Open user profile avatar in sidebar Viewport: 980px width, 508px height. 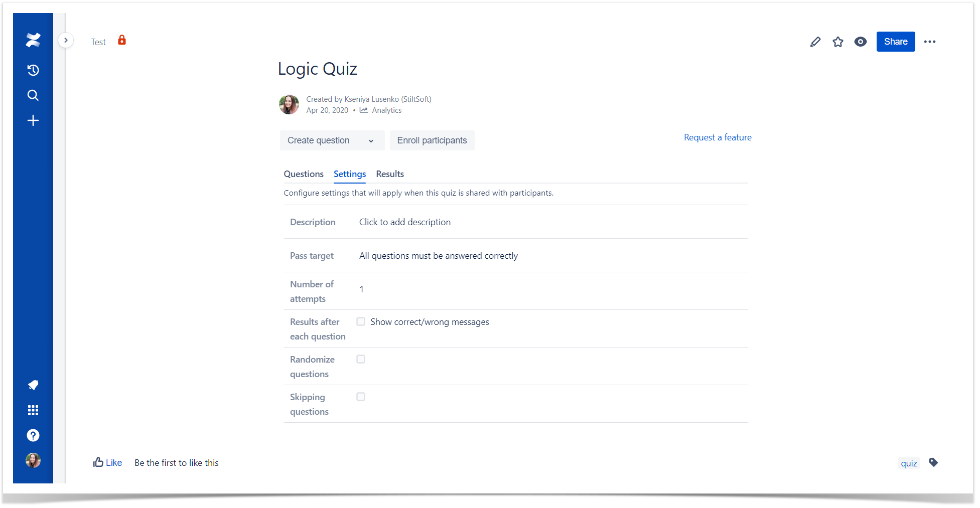(x=33, y=460)
